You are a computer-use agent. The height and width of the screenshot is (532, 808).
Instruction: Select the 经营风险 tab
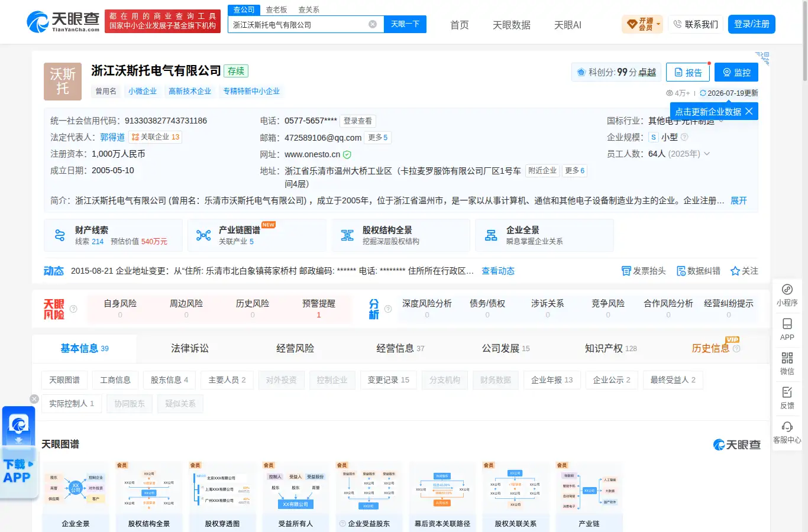pos(295,349)
